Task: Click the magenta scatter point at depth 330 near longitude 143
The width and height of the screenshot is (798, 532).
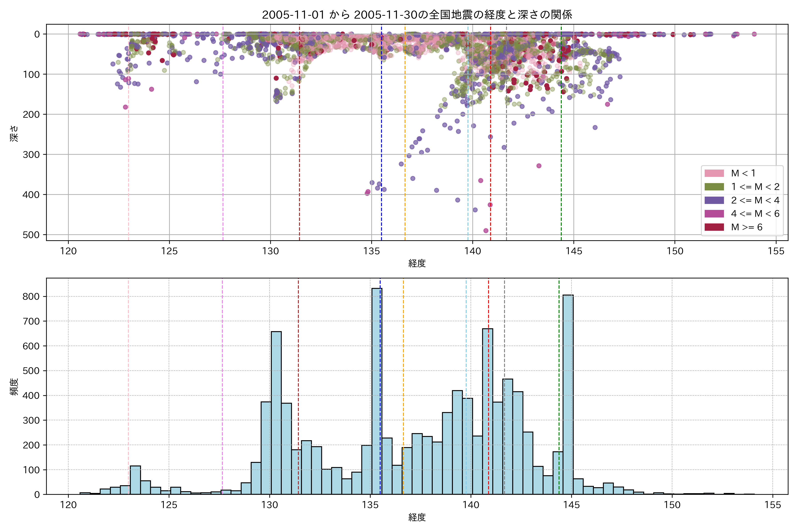Action: click(x=539, y=166)
